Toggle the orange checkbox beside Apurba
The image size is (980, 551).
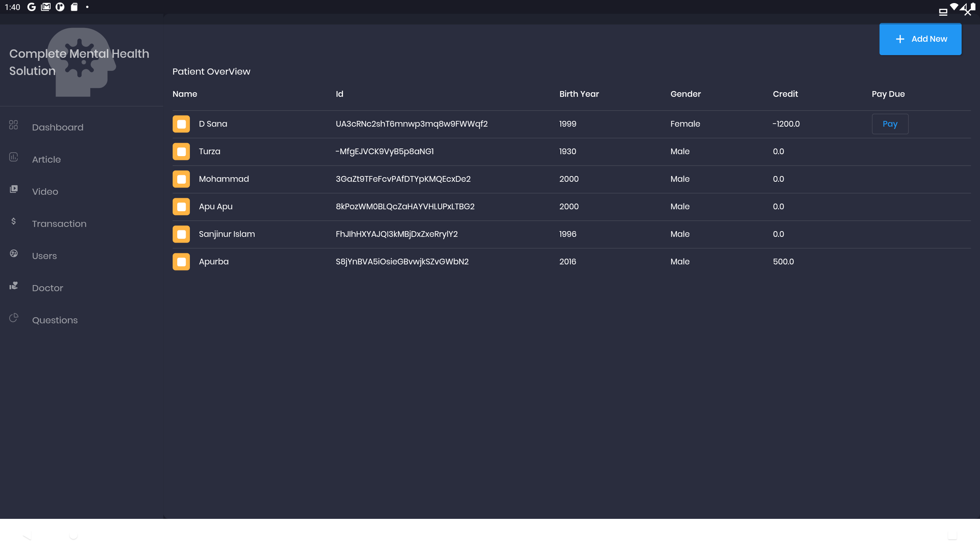click(x=181, y=262)
